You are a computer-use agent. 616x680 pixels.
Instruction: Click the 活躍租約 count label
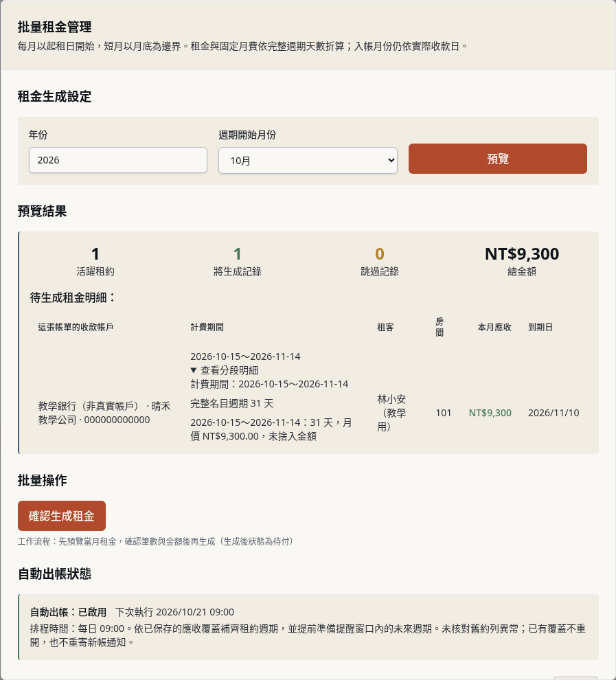coord(95,271)
